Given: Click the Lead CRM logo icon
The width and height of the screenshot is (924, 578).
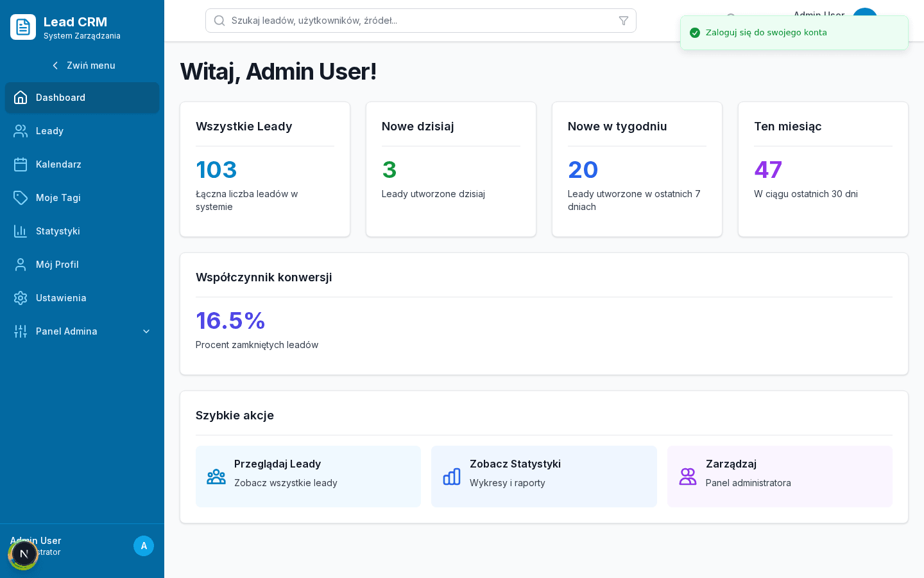Looking at the screenshot, I should (x=23, y=27).
